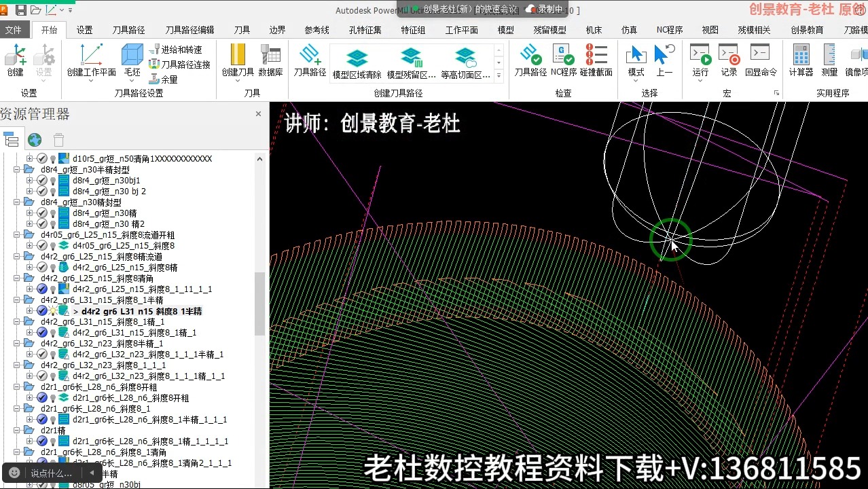The width and height of the screenshot is (868, 489).
Task: Open the 孔特征集 ribbon tab
Action: tap(365, 30)
